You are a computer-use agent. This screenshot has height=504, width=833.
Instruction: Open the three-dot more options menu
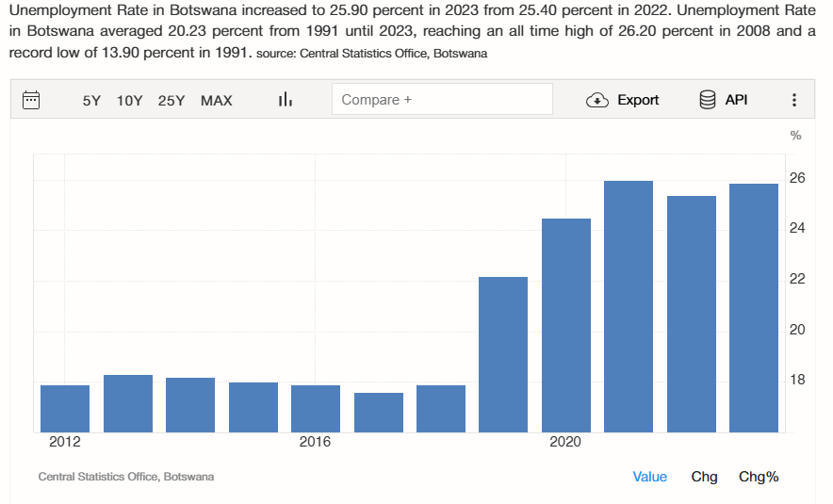(794, 100)
